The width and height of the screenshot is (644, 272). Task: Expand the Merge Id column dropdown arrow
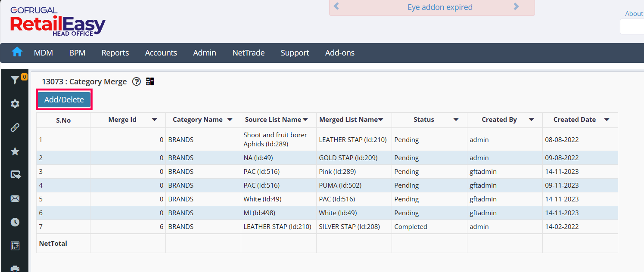[155, 120]
